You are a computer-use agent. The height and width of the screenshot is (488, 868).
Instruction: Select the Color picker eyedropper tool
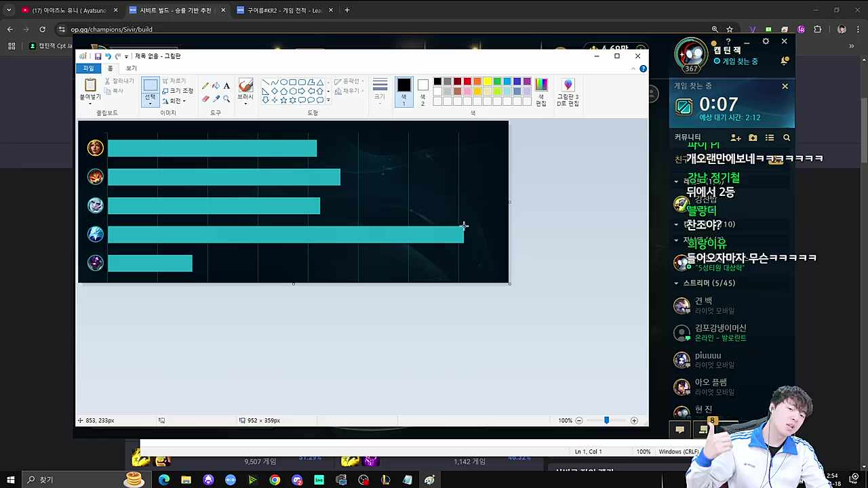click(x=216, y=99)
